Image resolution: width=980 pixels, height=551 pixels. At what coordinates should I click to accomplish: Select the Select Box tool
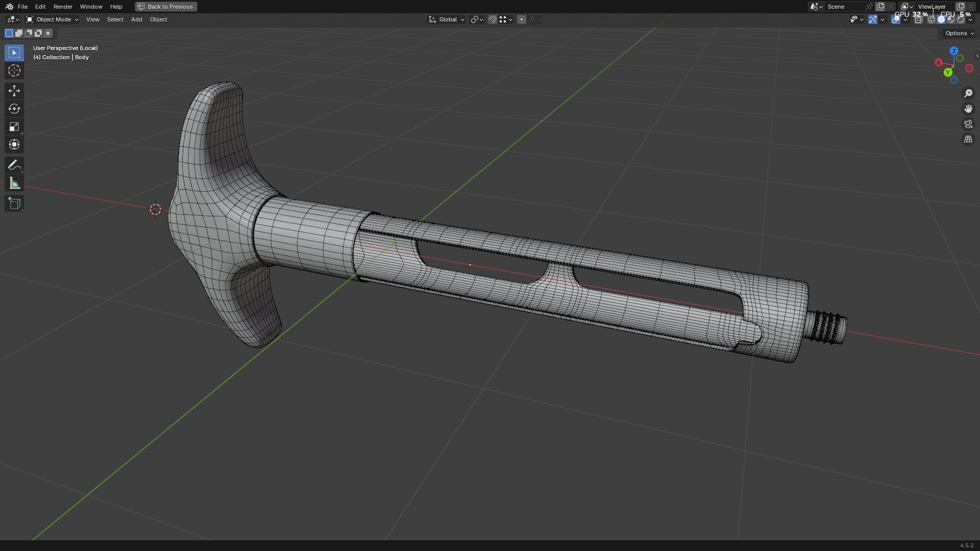[14, 53]
